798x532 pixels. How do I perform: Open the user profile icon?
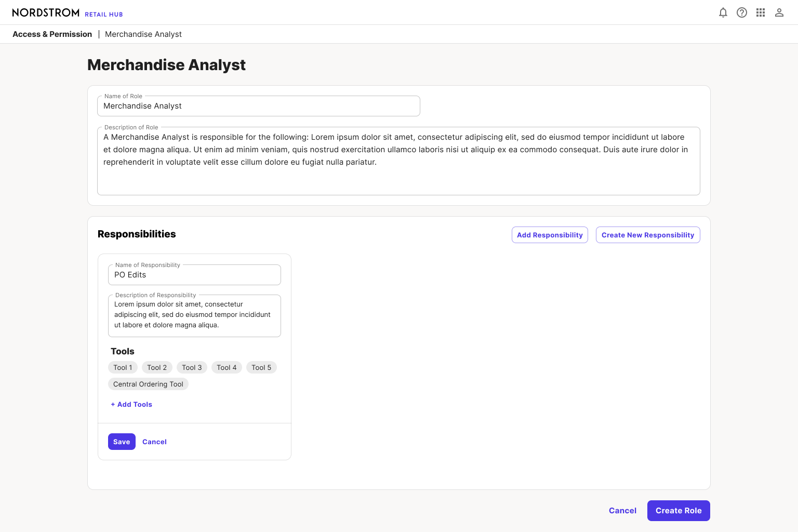pos(779,12)
